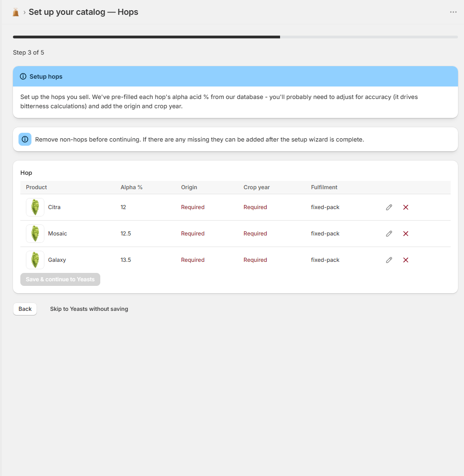Skip to Yeasts without saving

(89, 309)
